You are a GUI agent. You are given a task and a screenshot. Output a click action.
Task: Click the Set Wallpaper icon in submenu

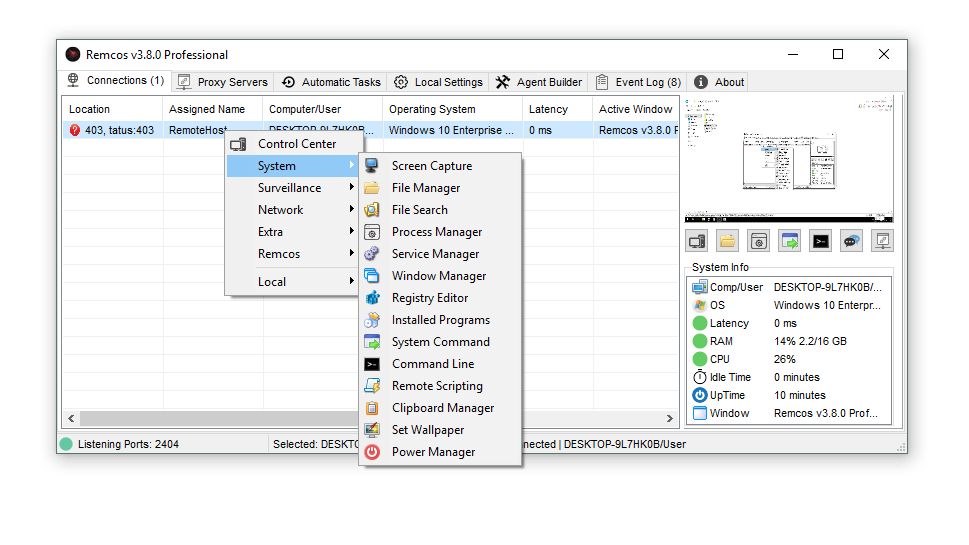372,430
